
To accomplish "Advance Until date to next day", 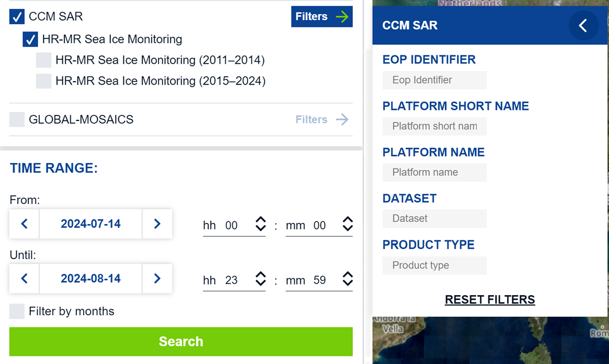I will coord(157,279).
